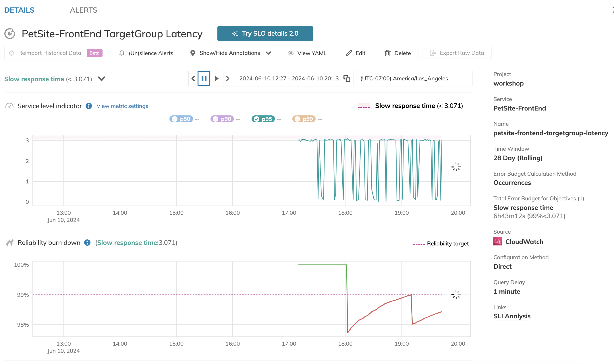The image size is (614, 364).
Task: Click the Slow response time legend entry
Action: click(410, 106)
